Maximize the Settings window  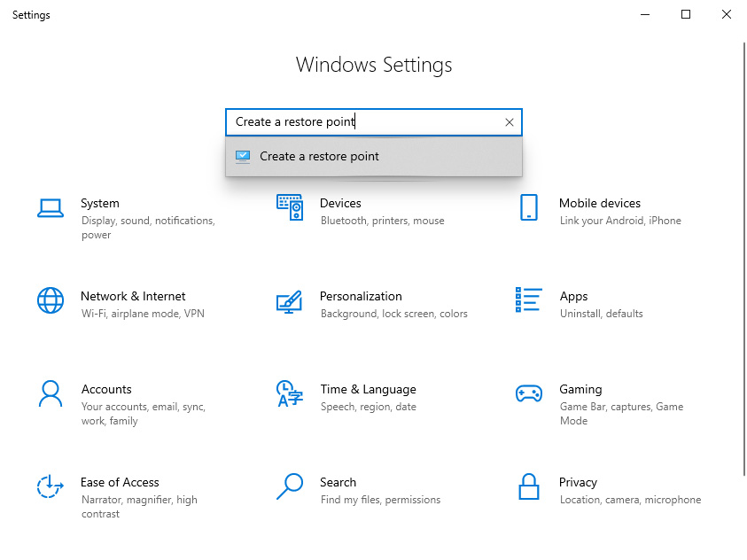coord(686,15)
